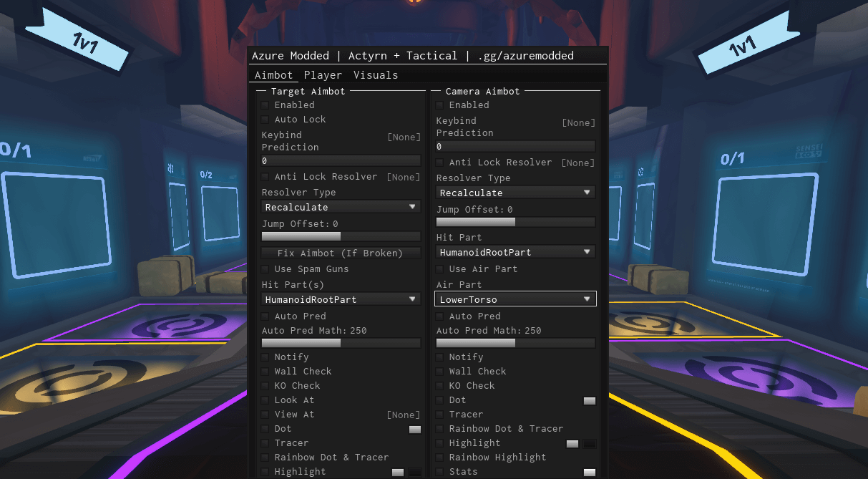Click View At keybind [None] button

pos(404,415)
